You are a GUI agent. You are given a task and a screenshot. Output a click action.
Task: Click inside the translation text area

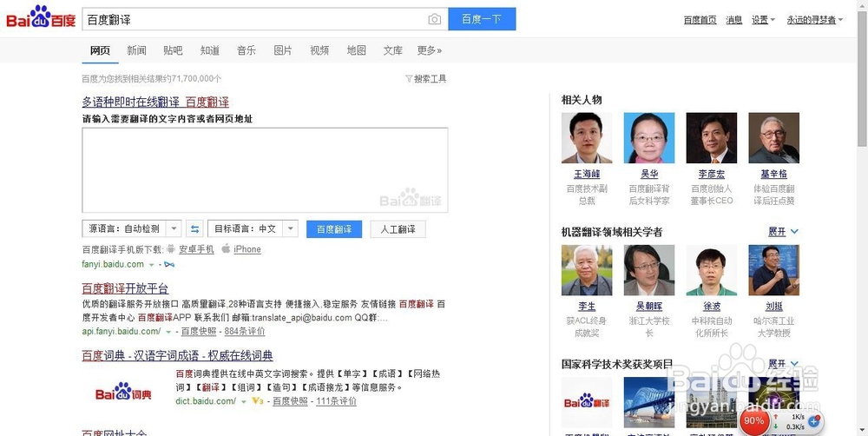[265, 170]
